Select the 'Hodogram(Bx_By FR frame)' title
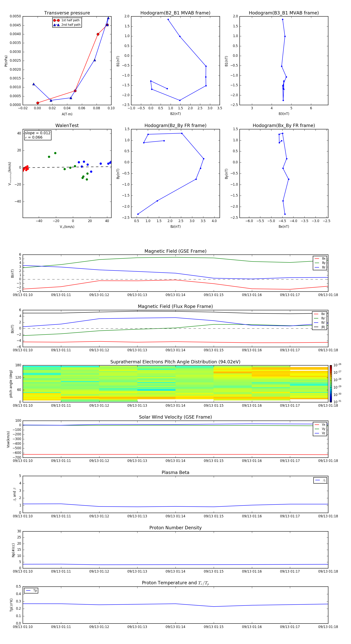This screenshot has width=351, height=644. pyautogui.click(x=284, y=125)
